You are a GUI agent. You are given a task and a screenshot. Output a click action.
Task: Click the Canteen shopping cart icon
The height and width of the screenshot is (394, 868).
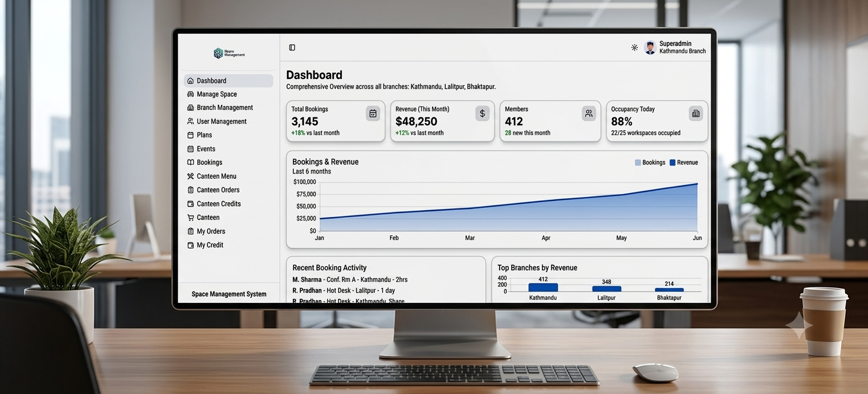pos(190,218)
